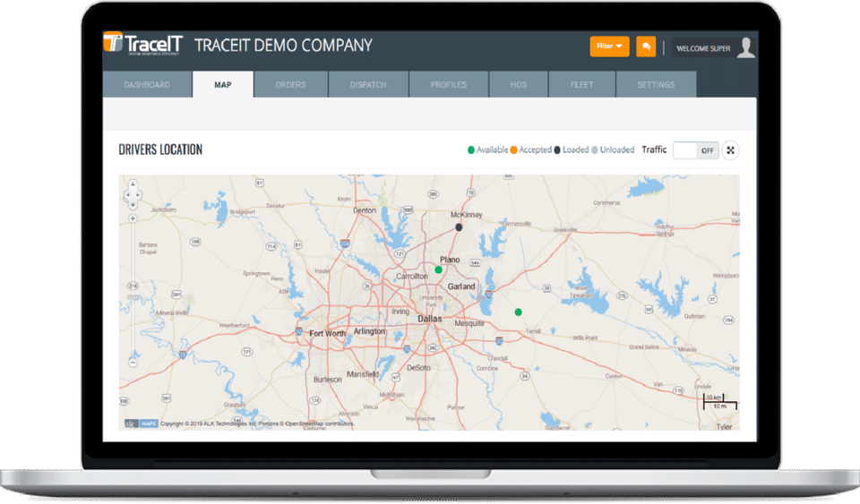
Task: Click the Burleson city label
Action: point(328,379)
